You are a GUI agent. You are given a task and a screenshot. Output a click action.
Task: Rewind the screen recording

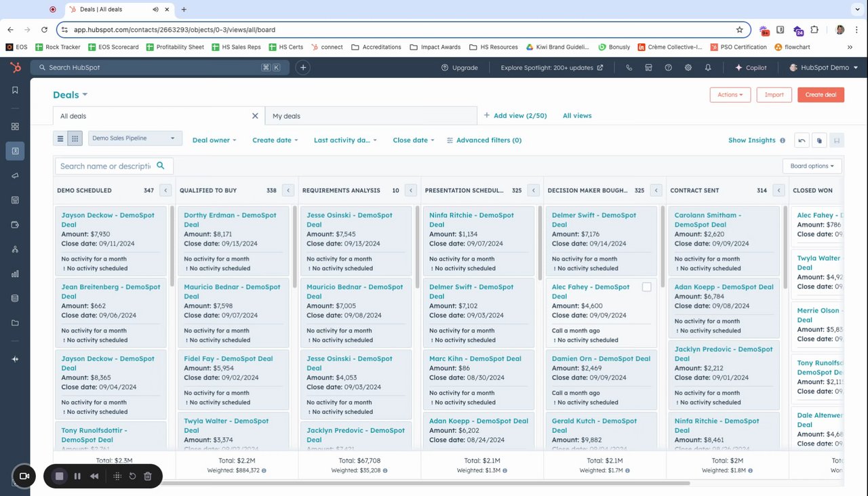tap(94, 476)
